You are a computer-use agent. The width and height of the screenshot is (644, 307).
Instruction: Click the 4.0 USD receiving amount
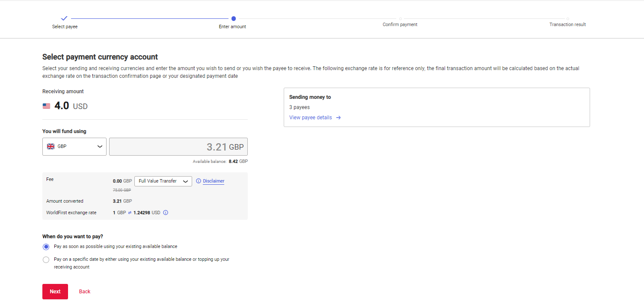pyautogui.click(x=71, y=106)
